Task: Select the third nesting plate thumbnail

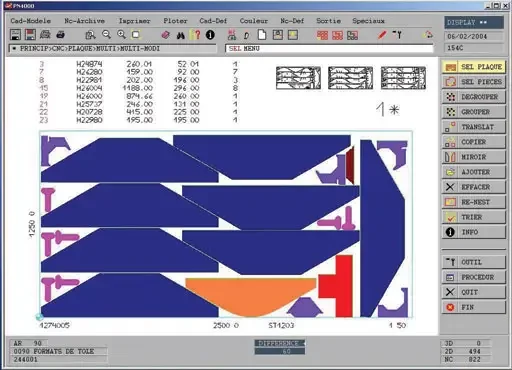Action: tap(403, 78)
